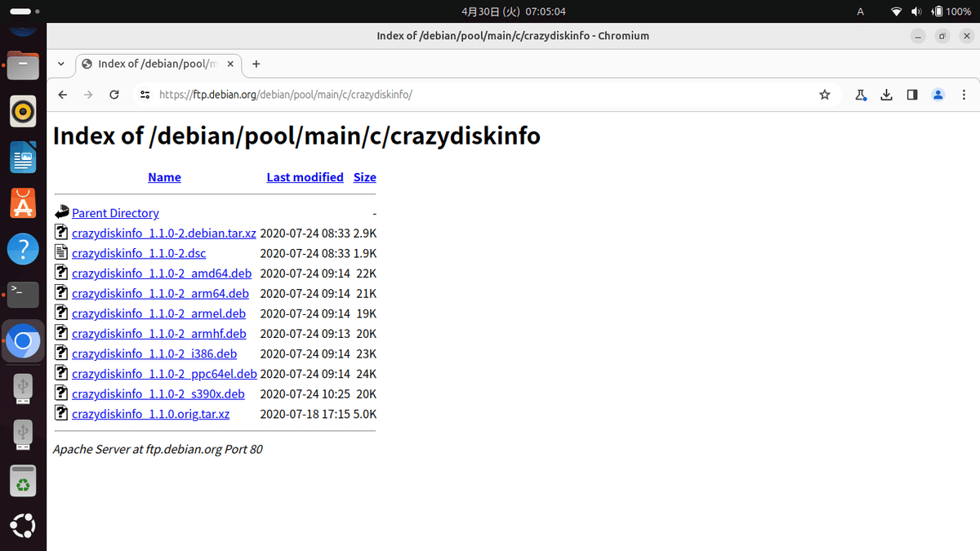Open the clock menu in the top bar
Viewport: 980px width, 551px height.
click(x=513, y=11)
